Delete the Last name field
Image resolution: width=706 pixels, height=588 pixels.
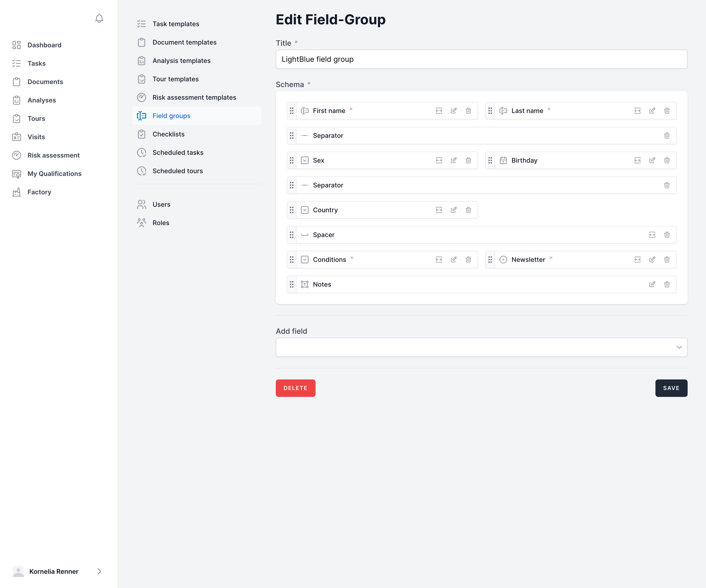click(667, 111)
